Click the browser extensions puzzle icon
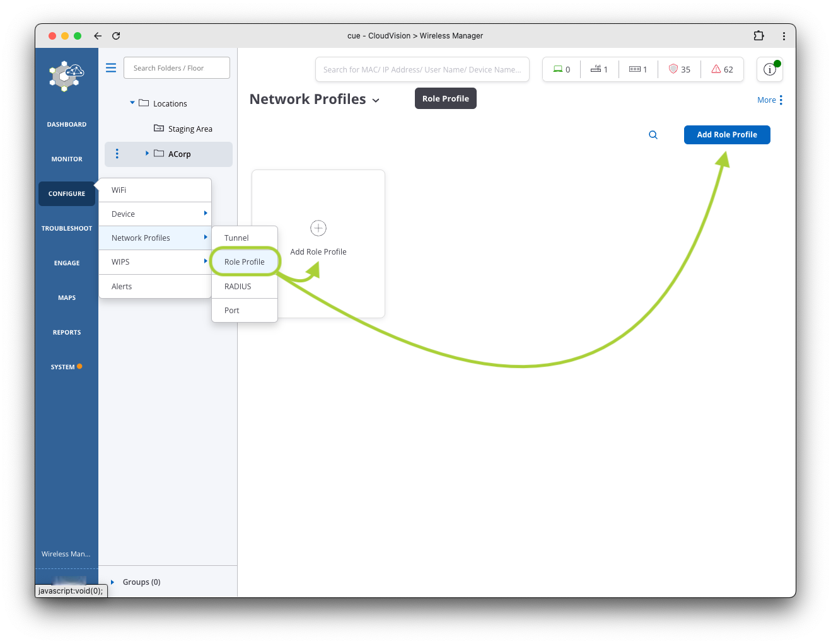The image size is (831, 644). [758, 36]
